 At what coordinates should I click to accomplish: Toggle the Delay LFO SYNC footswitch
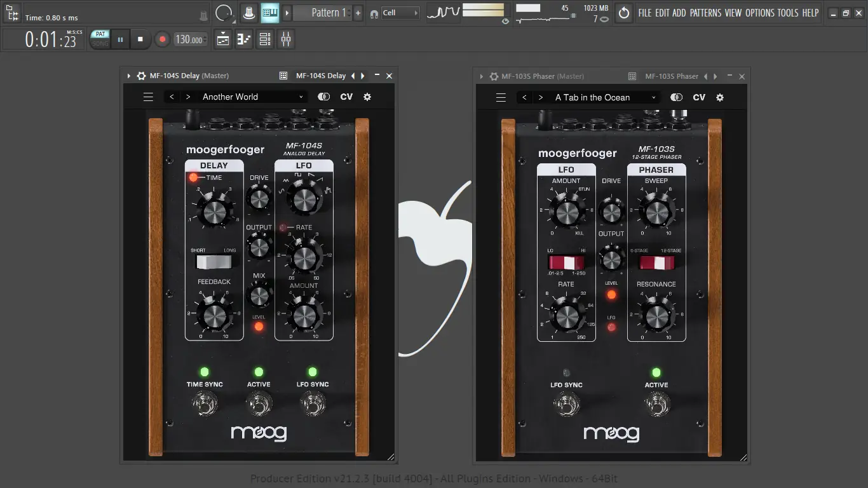pyautogui.click(x=313, y=403)
